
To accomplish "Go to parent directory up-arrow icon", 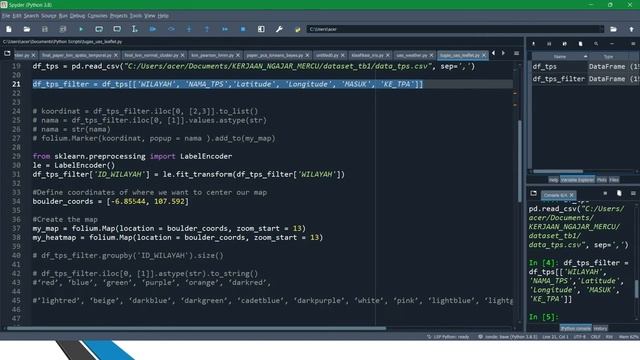I will (631, 29).
